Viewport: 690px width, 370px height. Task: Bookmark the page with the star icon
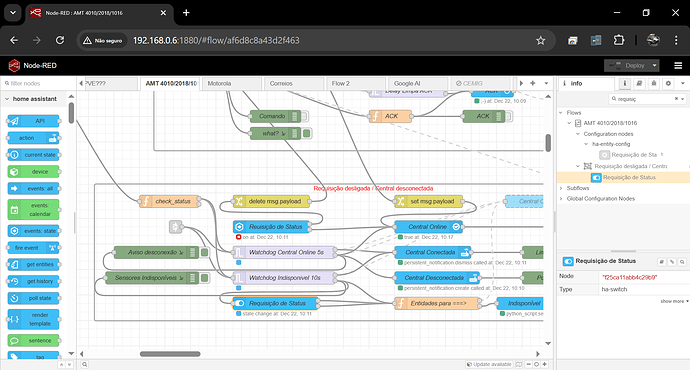540,40
